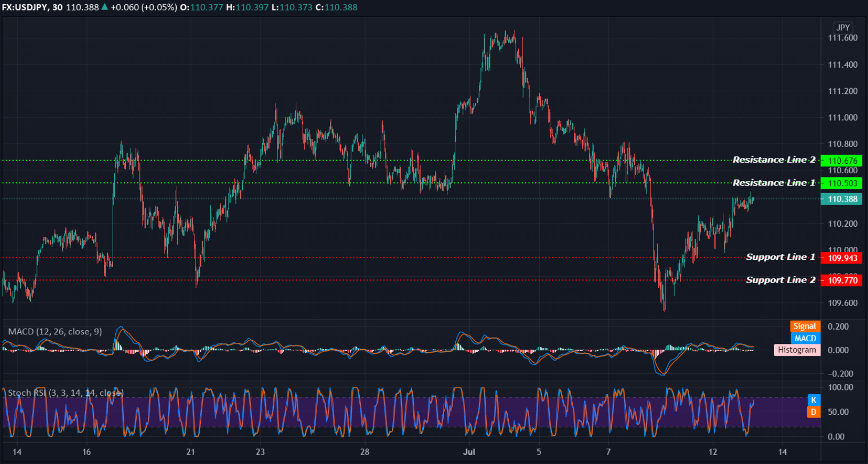Image resolution: width=868 pixels, height=464 pixels.
Task: Click the blue K legend label
Action: [814, 400]
